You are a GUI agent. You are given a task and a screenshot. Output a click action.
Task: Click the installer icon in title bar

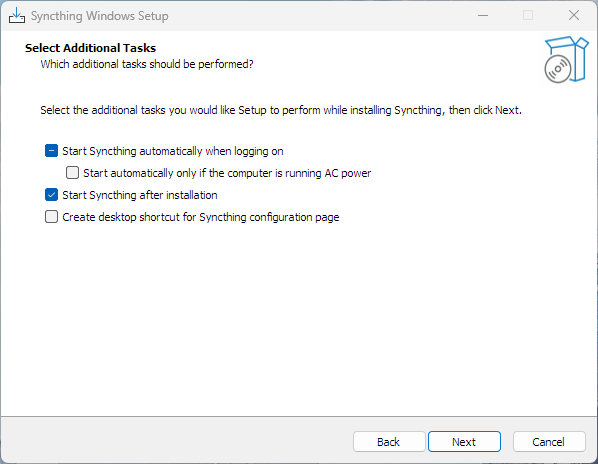coord(17,16)
